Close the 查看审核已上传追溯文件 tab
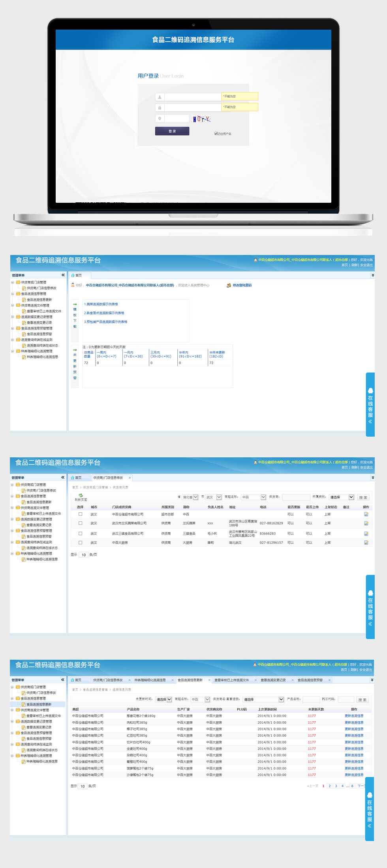387x868 pixels. point(255,680)
